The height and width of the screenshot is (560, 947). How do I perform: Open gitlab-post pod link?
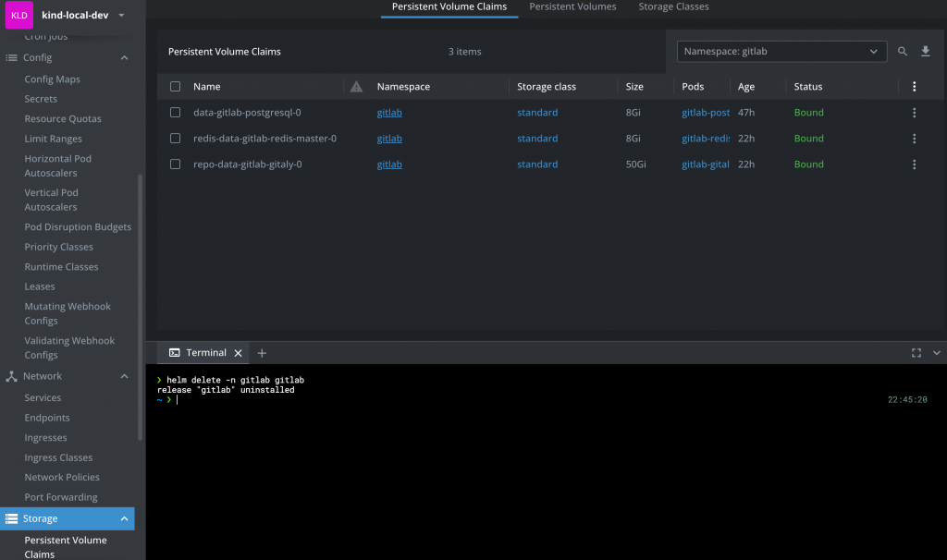(706, 112)
